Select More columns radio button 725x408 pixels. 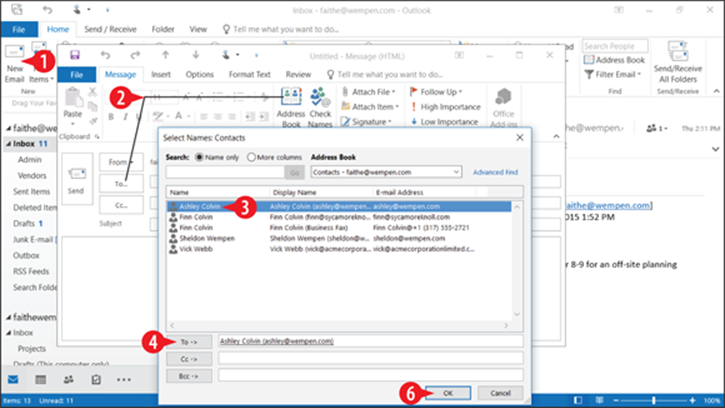[251, 157]
